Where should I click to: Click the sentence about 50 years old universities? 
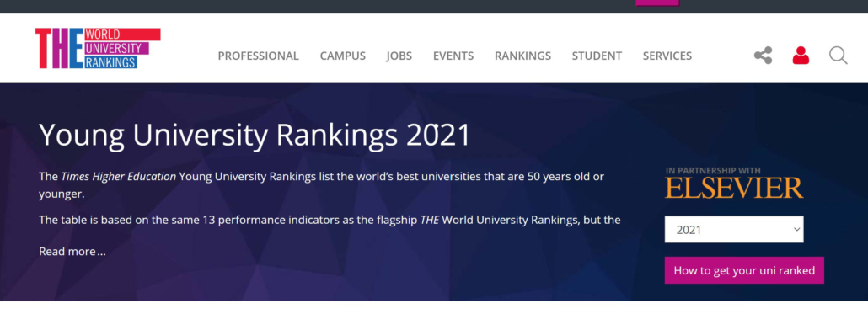click(321, 185)
